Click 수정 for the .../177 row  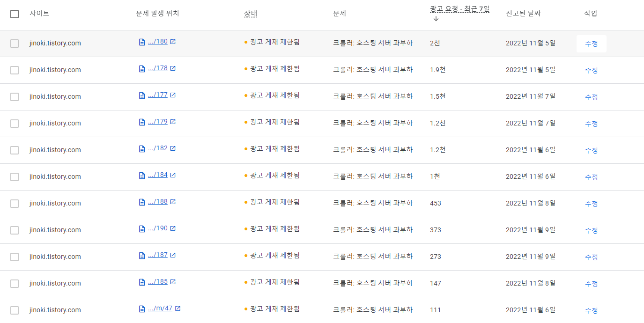point(591,97)
